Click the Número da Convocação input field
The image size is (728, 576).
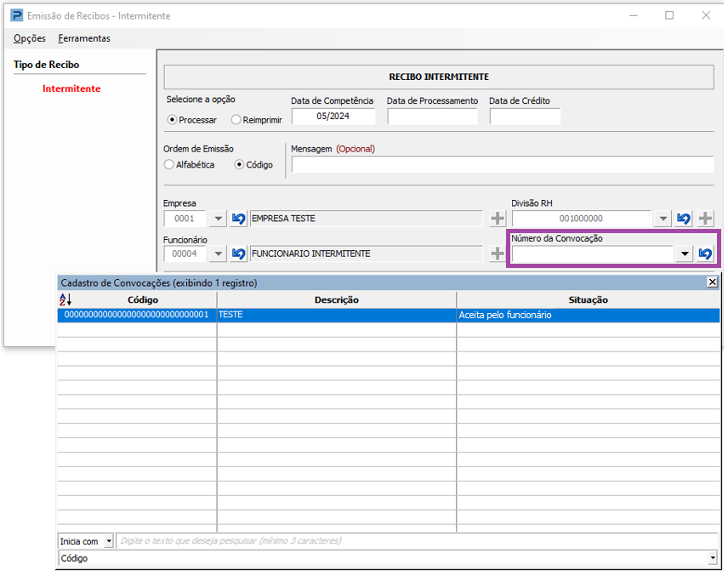[x=592, y=254]
